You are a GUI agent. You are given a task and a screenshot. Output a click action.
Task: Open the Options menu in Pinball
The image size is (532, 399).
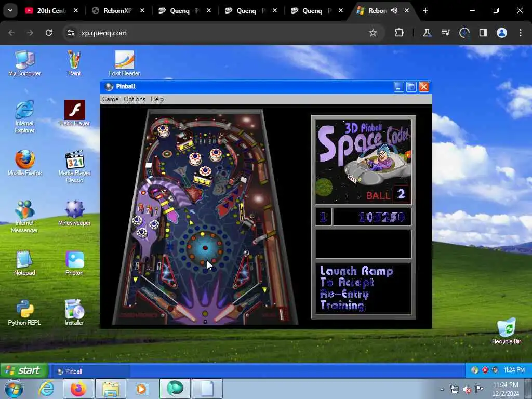coord(135,99)
